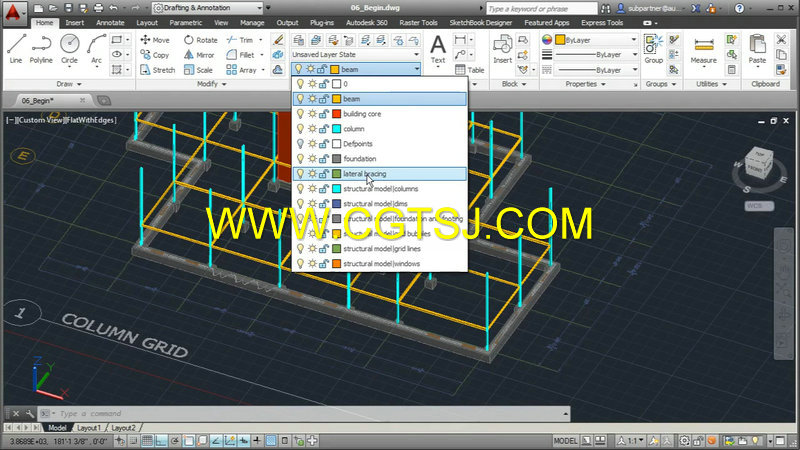Click the Fillet tool
Screen dimensions: 800x450
click(241, 55)
